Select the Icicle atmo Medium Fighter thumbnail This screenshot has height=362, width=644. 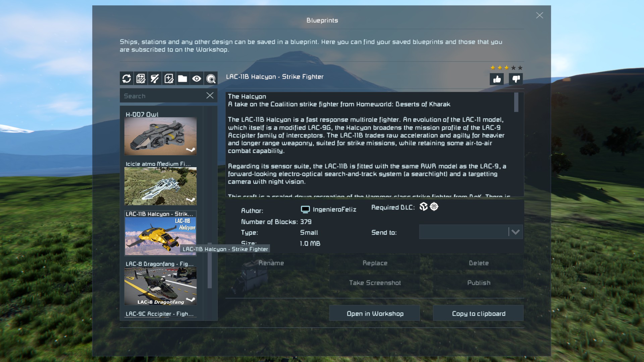coord(160,186)
